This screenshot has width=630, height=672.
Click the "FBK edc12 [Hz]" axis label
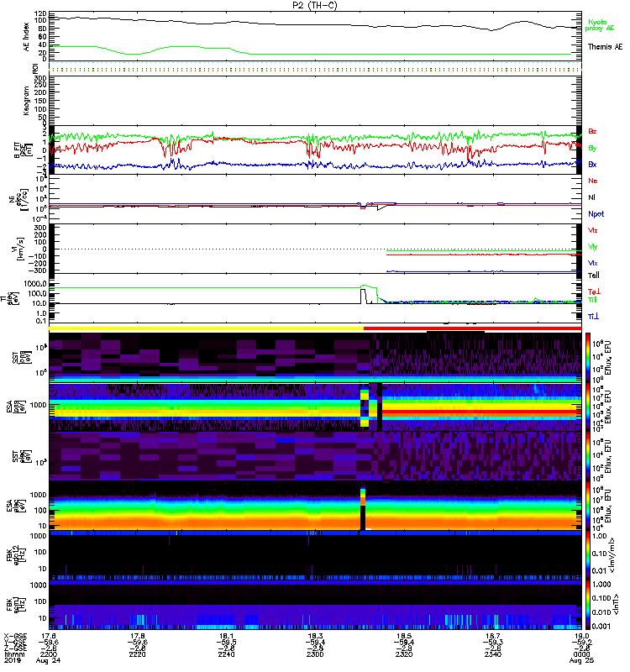(x=15, y=555)
